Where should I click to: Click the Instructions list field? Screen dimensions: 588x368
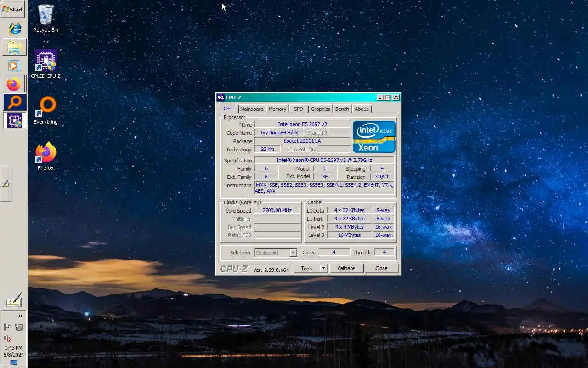(x=324, y=188)
